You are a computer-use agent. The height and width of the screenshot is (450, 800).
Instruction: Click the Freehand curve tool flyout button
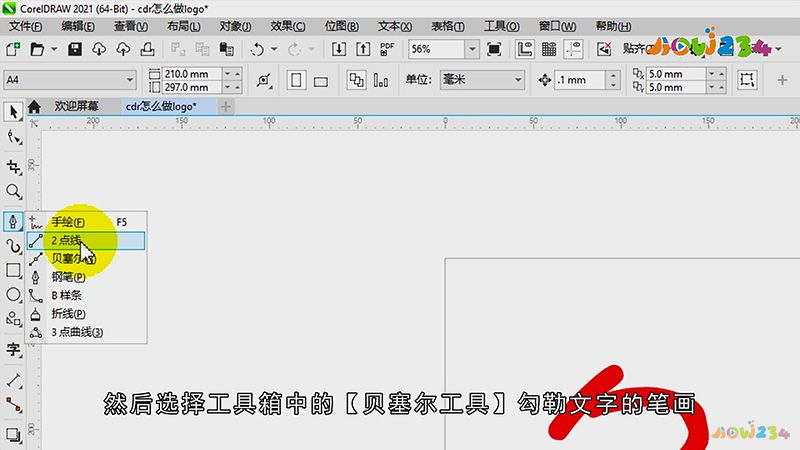tap(13, 221)
